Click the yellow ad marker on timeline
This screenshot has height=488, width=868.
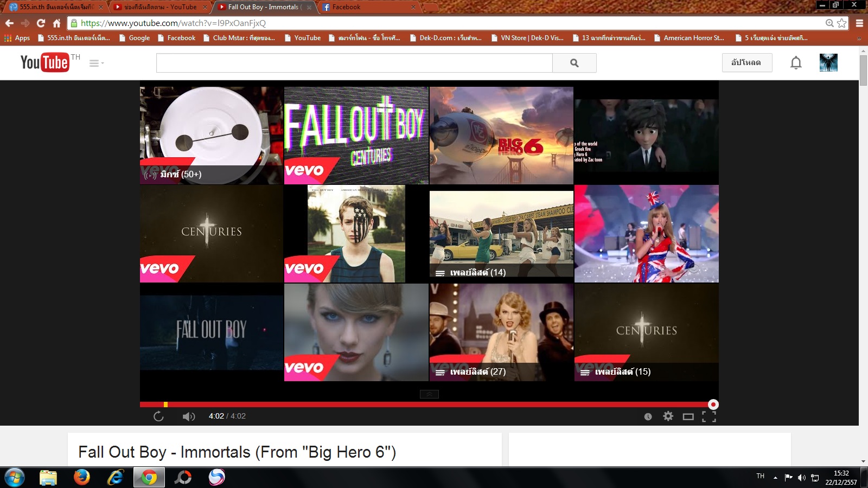[165, 404]
